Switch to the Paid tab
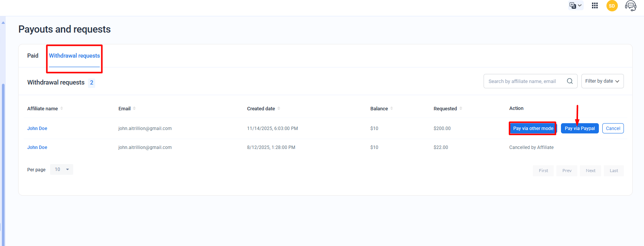Viewport: 644px width, 246px height. point(33,56)
